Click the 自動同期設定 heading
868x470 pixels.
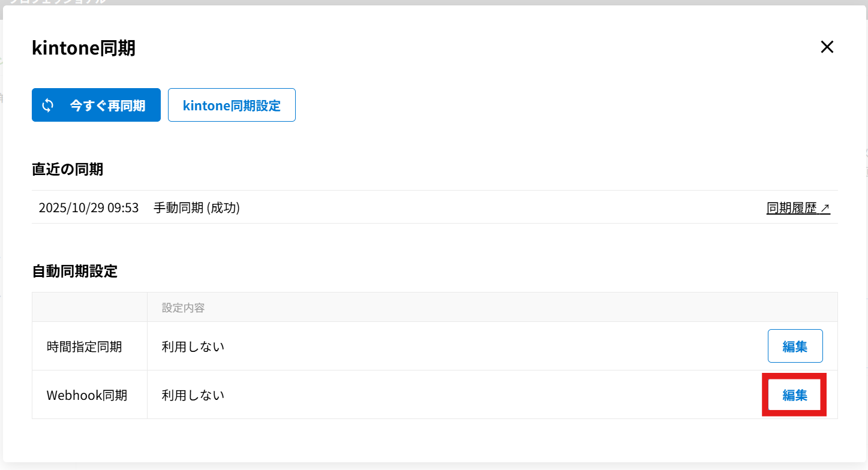(x=74, y=272)
